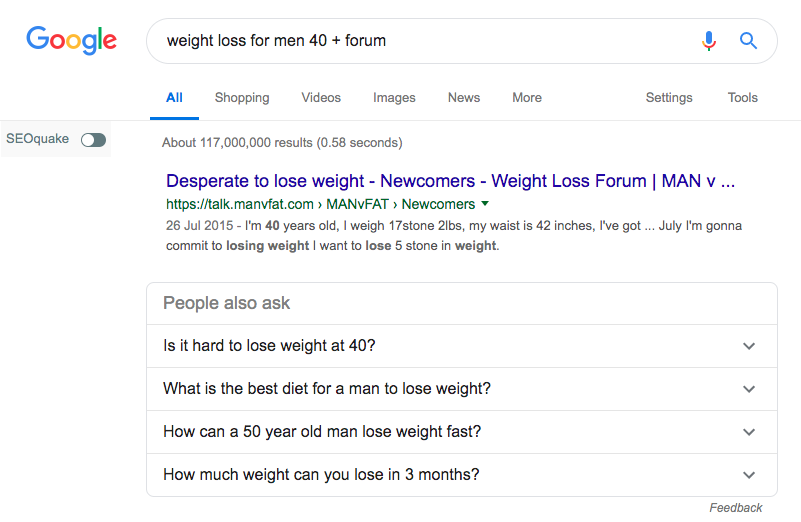Click the Feedback link
This screenshot has width=801, height=522.
pos(736,508)
